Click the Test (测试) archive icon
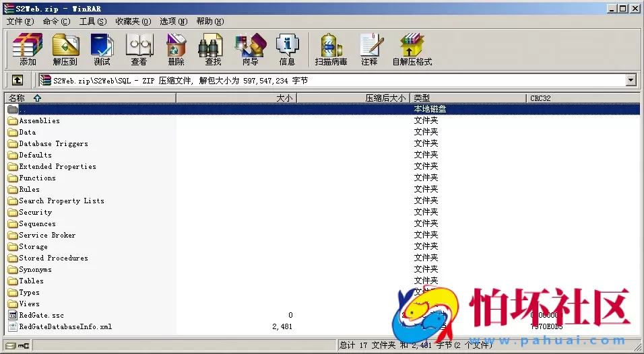This screenshot has height=354, width=644. coord(102,49)
